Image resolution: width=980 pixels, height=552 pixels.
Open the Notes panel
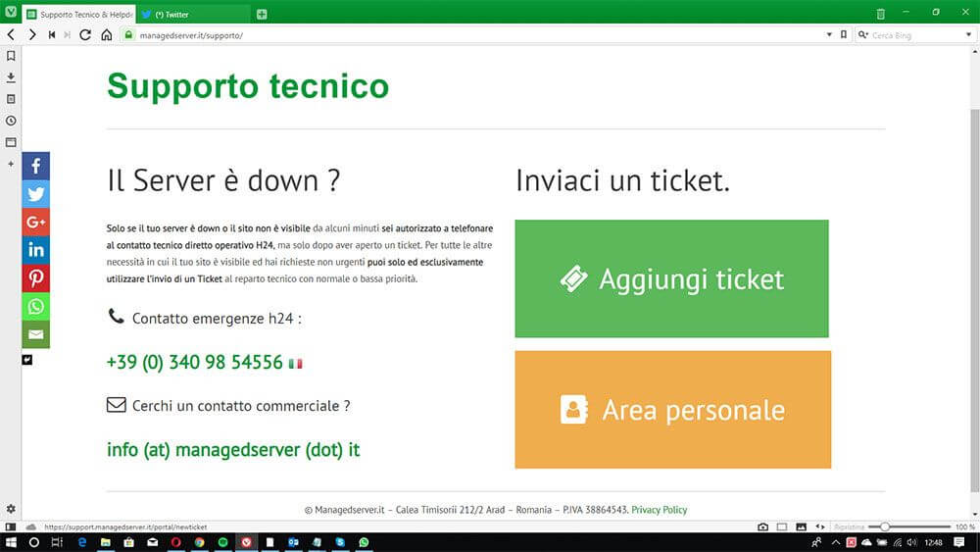(11, 99)
